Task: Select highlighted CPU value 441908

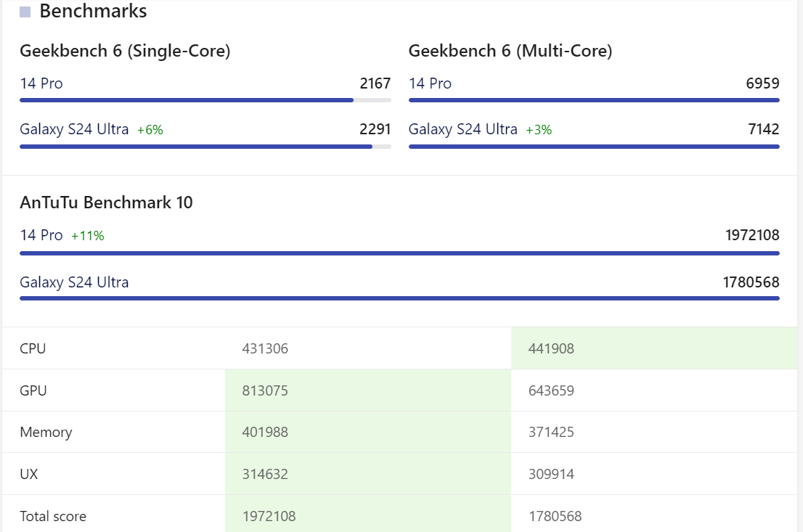Action: coord(551,348)
